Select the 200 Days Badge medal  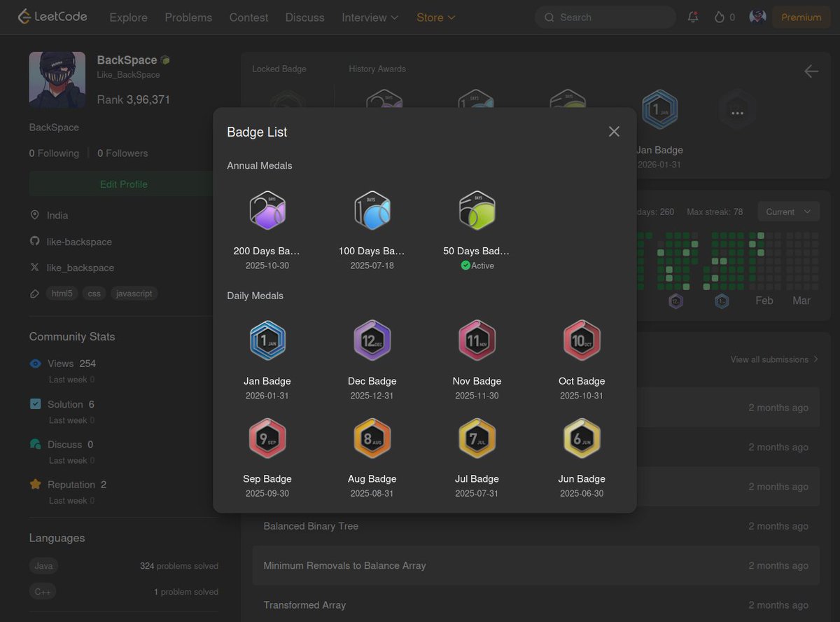(x=267, y=210)
